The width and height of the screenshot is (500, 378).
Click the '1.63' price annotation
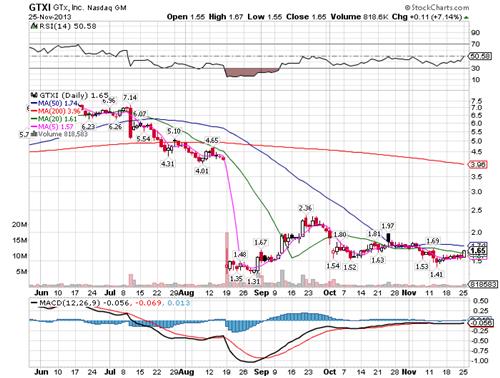378,260
